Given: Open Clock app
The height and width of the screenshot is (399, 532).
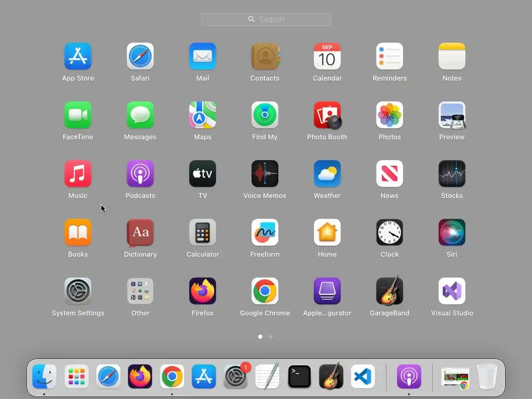Looking at the screenshot, I should pos(390,232).
